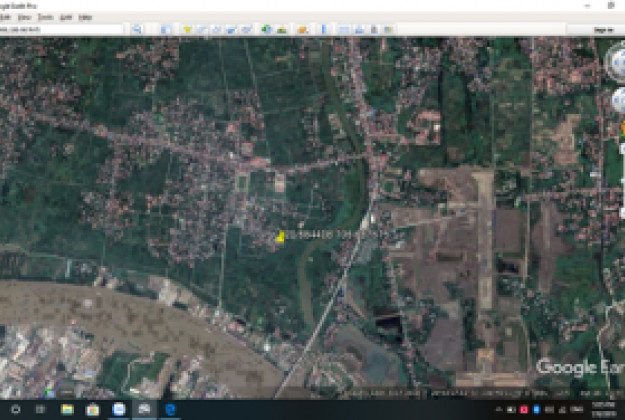
Task: Click the Save Image toolbar icon
Action: tap(374, 29)
